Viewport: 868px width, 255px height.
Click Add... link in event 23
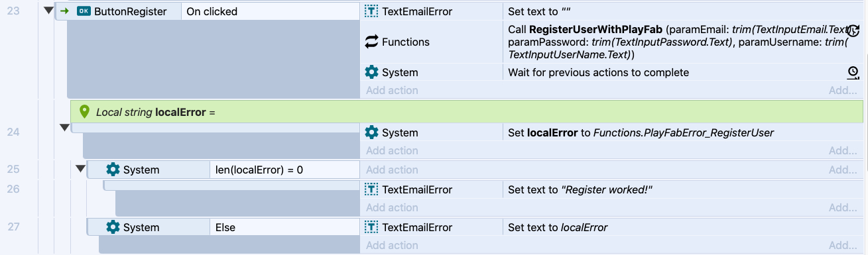(x=843, y=90)
